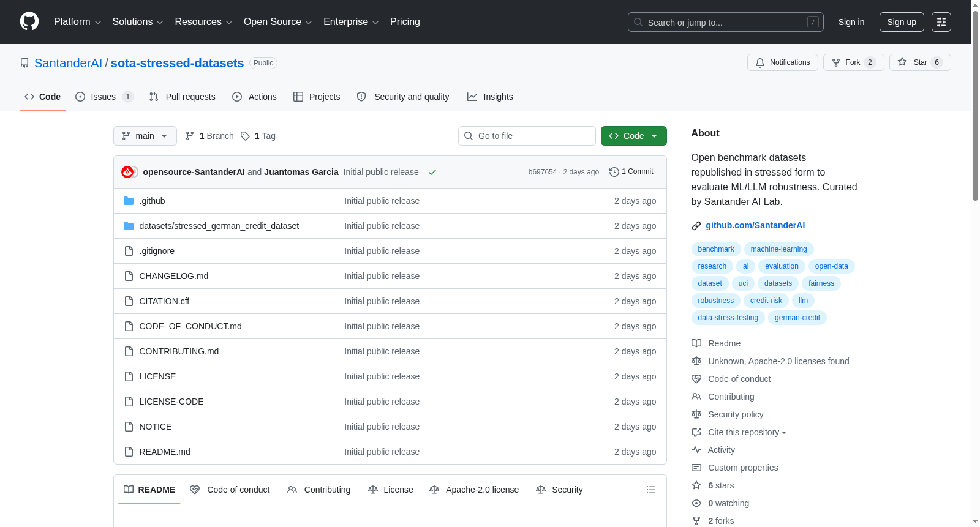View the 1 Tag link
The height and width of the screenshot is (527, 980).
[x=258, y=136]
